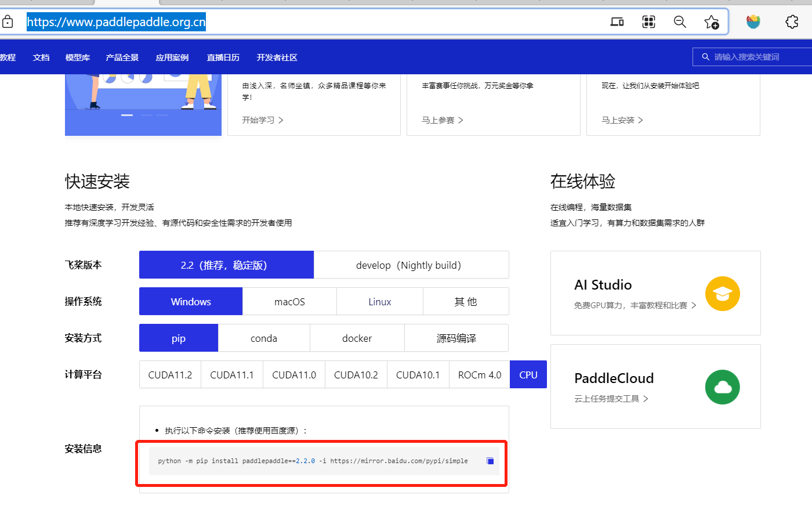Open the AI Studio card title
This screenshot has height=520, width=812.
(x=603, y=285)
